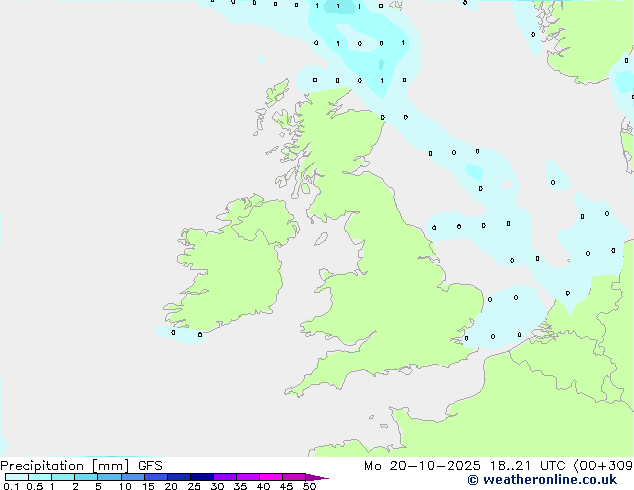Pick the 10–15 mm legend swatch
The image size is (634, 490).
pyautogui.click(x=132, y=477)
